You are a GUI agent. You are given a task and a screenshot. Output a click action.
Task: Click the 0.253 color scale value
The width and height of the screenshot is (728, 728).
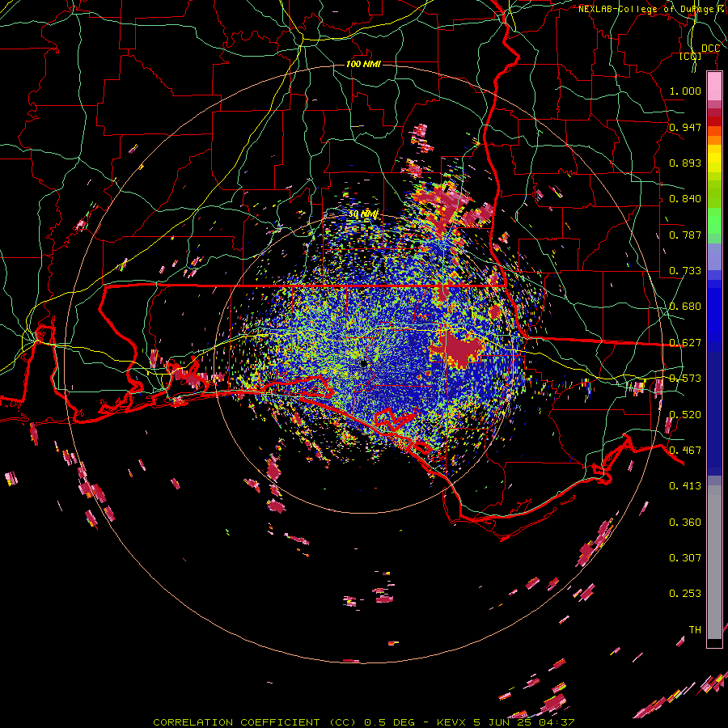(x=685, y=594)
